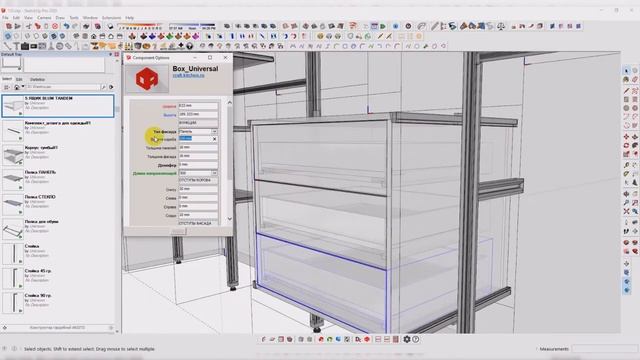Clear the highlighted field with X button

pyautogui.click(x=214, y=139)
